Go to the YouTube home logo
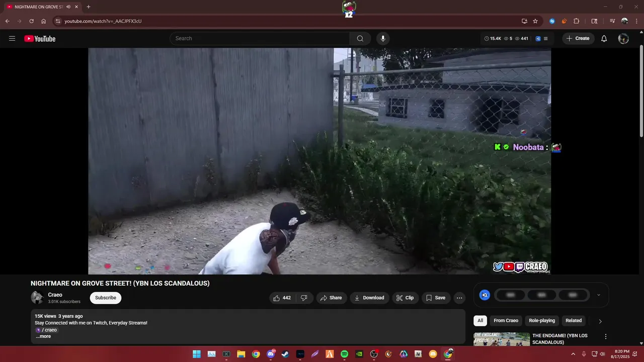 (x=40, y=39)
